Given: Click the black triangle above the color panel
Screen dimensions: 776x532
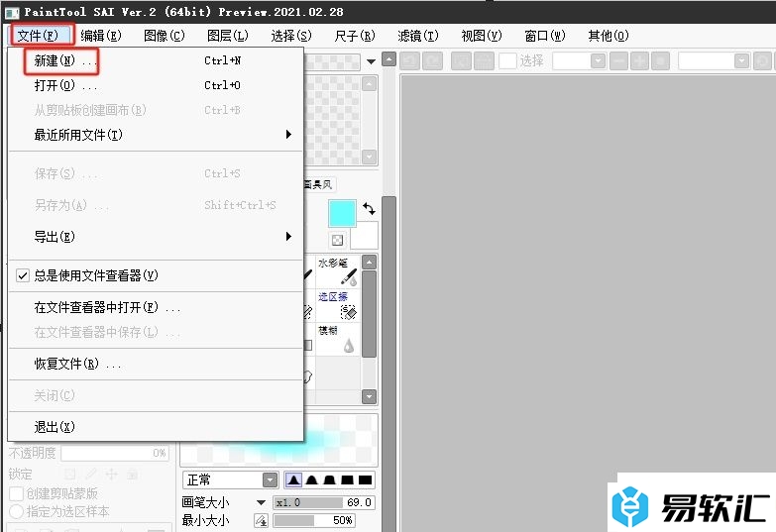Looking at the screenshot, I should coord(372,61).
